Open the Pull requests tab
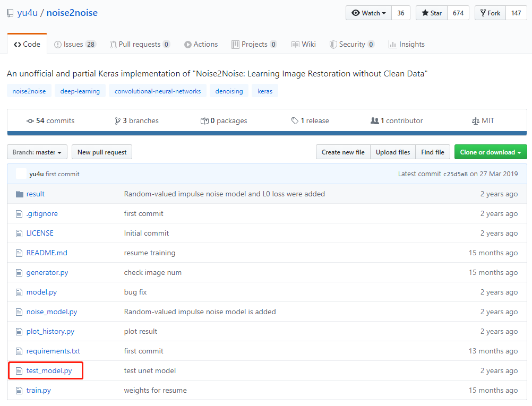The width and height of the screenshot is (532, 406). click(x=140, y=45)
